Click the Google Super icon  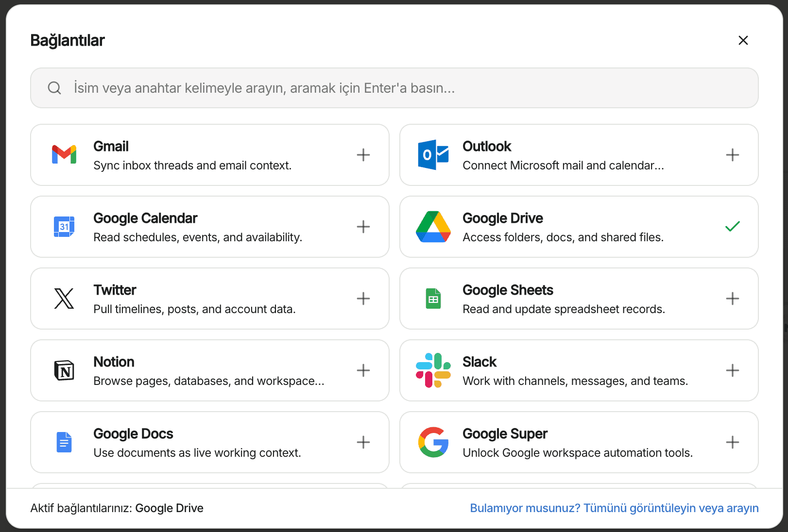[433, 442]
